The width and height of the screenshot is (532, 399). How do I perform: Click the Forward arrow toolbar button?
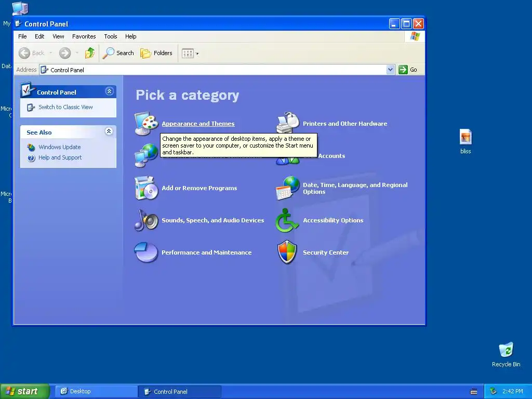pos(65,53)
